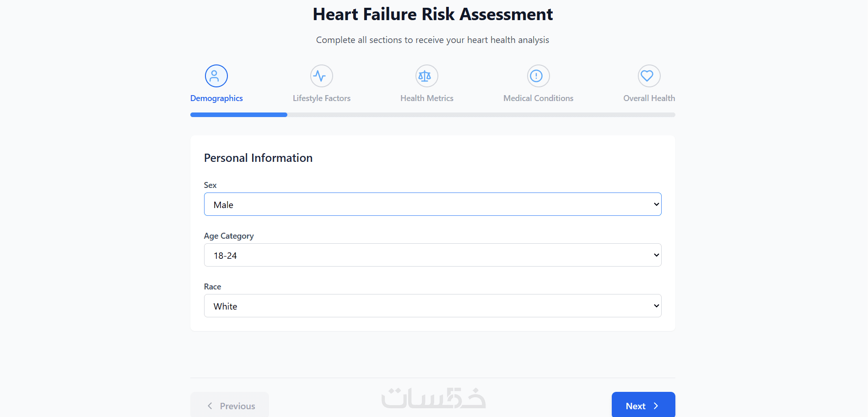
Task: Open the Age Category dropdown
Action: pos(432,255)
